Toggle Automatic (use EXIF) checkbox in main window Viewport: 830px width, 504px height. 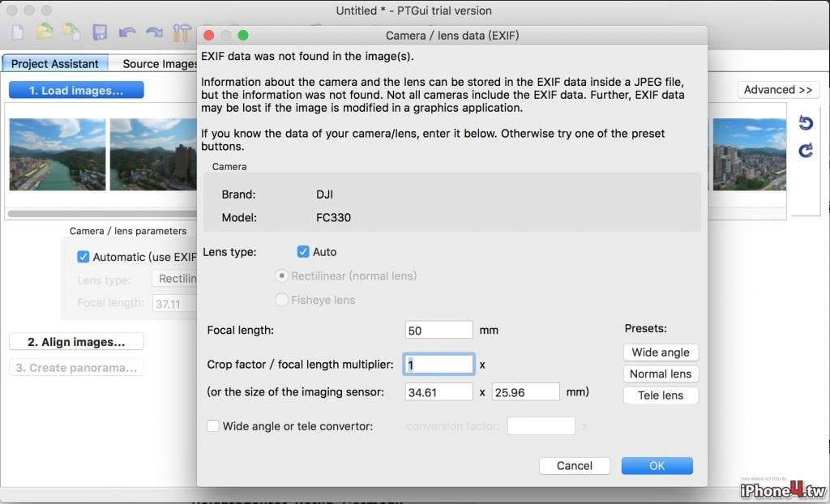[83, 257]
